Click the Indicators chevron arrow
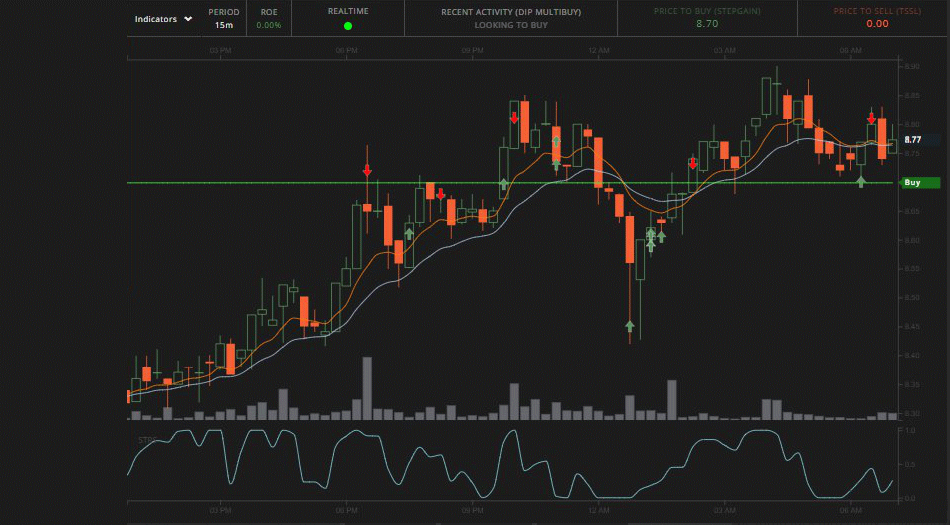 (188, 19)
